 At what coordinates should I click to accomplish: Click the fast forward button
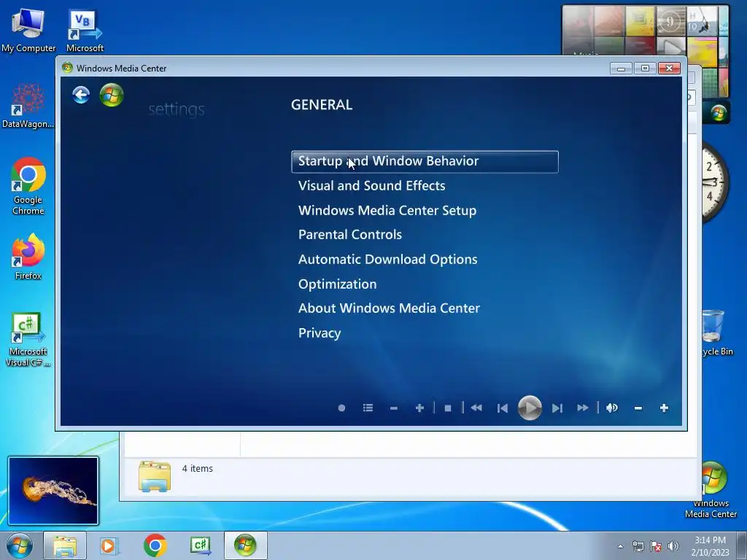pyautogui.click(x=583, y=408)
